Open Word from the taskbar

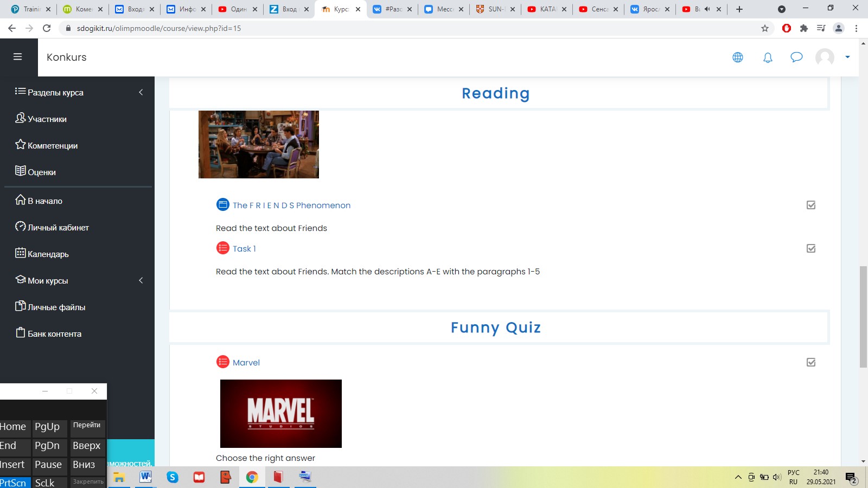pyautogui.click(x=145, y=477)
